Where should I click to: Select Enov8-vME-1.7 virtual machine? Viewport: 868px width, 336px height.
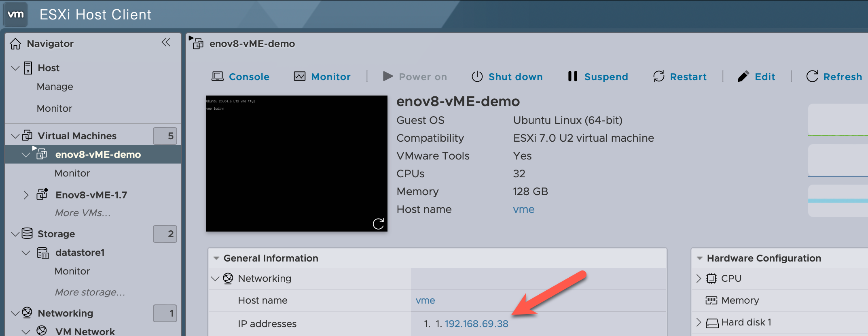[91, 195]
